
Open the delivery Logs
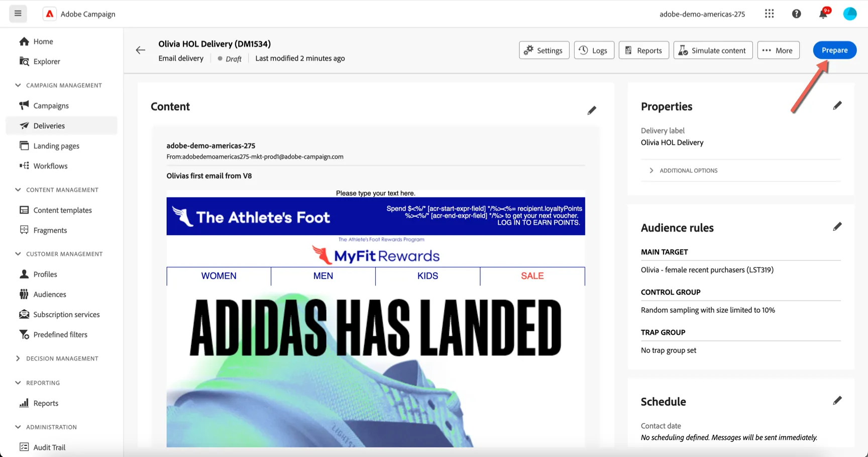(594, 50)
